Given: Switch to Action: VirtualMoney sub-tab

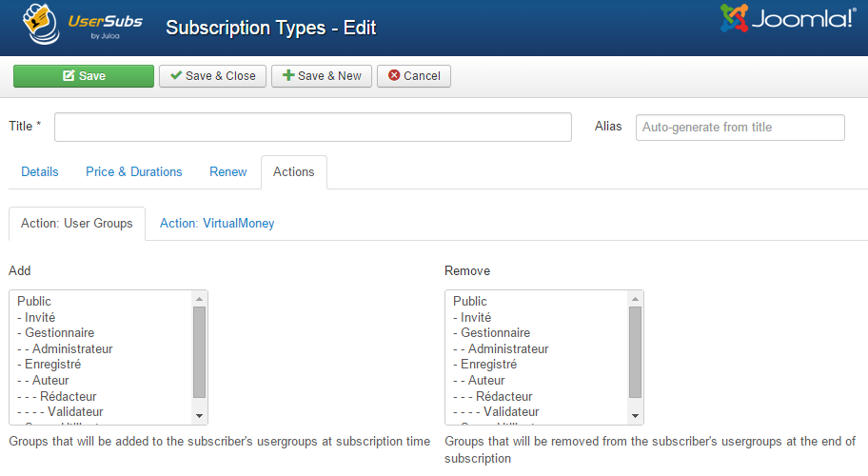Looking at the screenshot, I should (217, 223).
